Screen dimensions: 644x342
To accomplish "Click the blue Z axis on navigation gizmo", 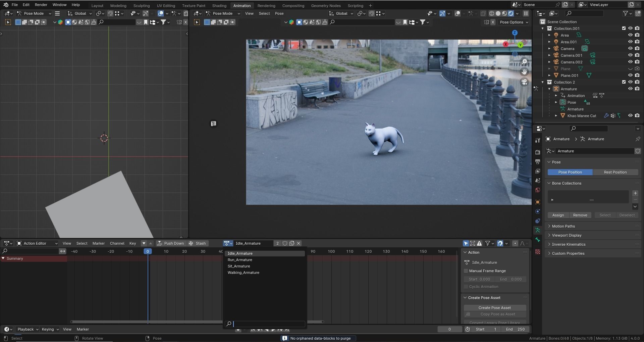I will pos(515,33).
